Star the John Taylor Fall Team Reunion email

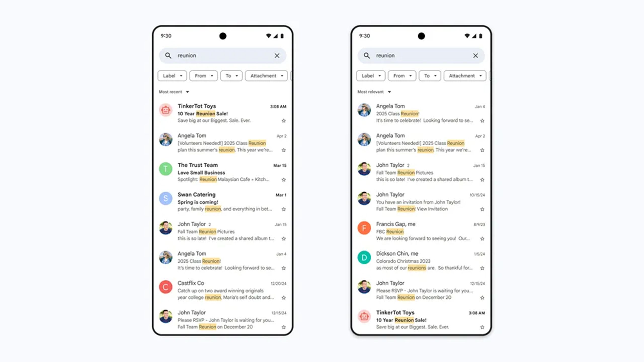point(284,238)
